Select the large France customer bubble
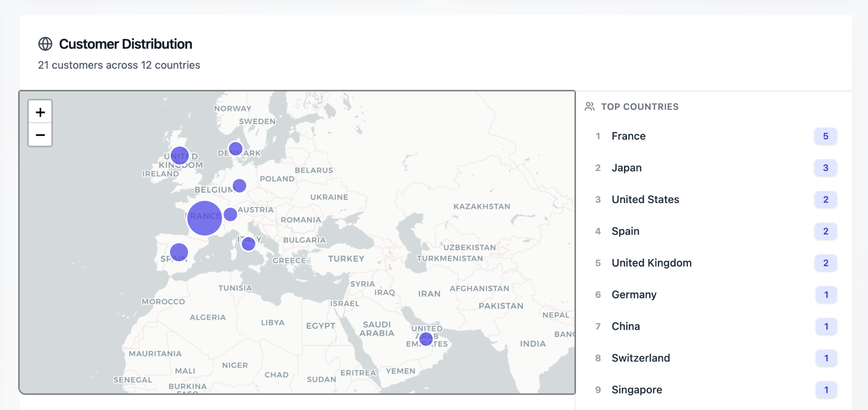The width and height of the screenshot is (868, 410). (204, 218)
